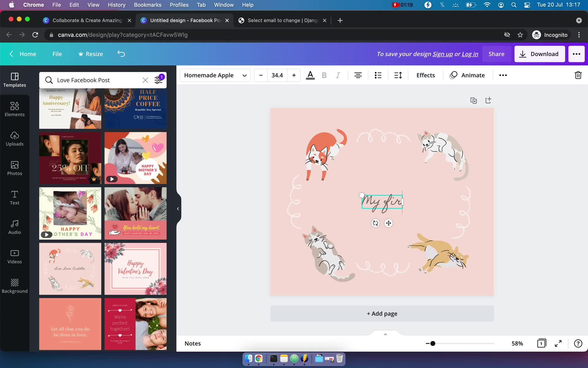Open template search filters icon
Viewport: 588px width, 368px height.
(159, 80)
